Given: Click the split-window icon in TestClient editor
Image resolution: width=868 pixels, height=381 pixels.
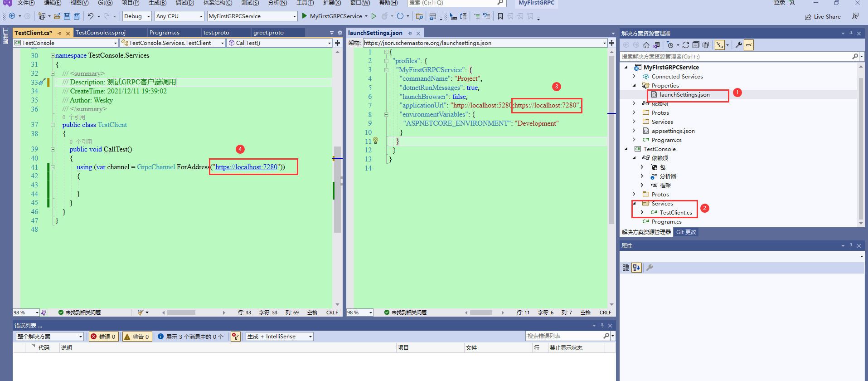Looking at the screenshot, I should click(x=337, y=43).
